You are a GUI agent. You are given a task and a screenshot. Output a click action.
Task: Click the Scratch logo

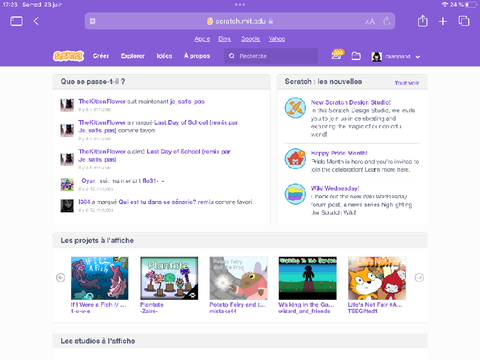(x=68, y=56)
